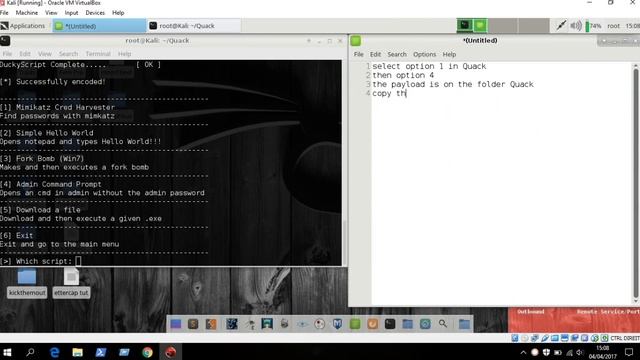The width and height of the screenshot is (640, 360).
Task: Open the Devices menu in VirtualBox
Action: coord(95,13)
